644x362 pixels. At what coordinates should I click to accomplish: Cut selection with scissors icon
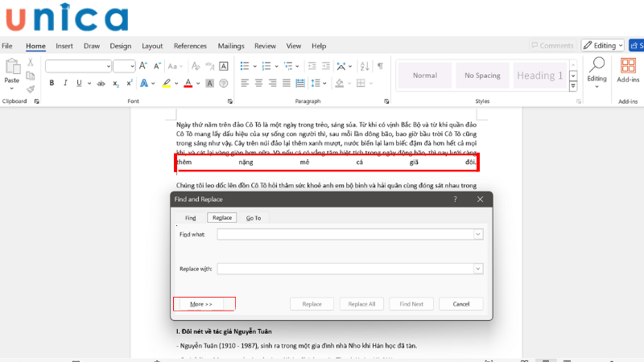pos(31,63)
